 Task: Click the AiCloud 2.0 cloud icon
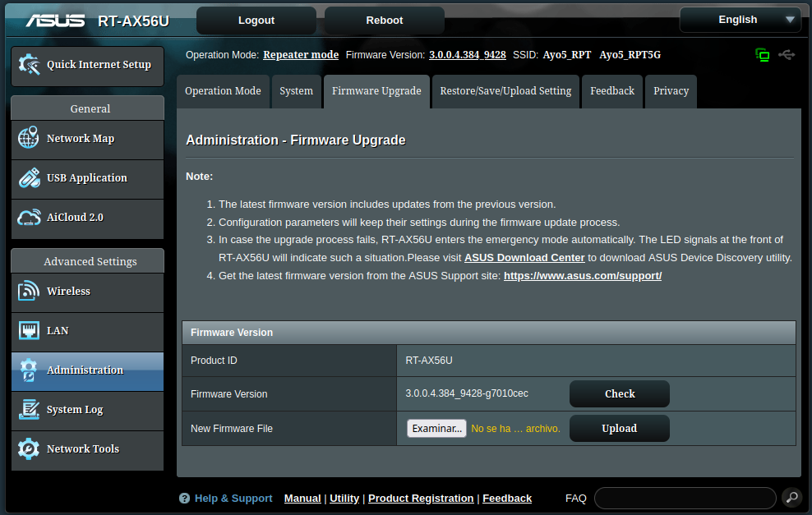pyautogui.click(x=29, y=218)
